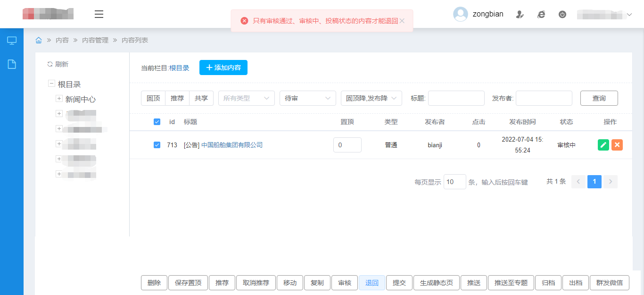Toggle the 推荐 filter button
Viewport: 644px width, 295px height.
177,98
